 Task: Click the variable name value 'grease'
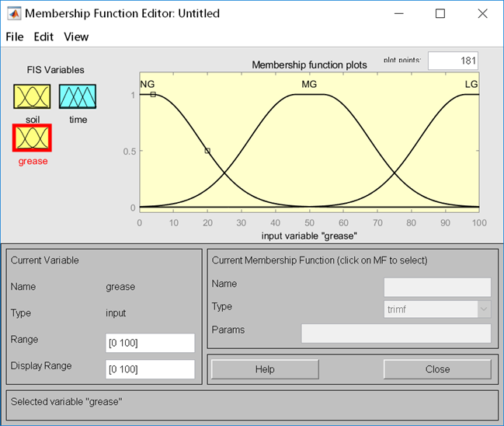(120, 287)
